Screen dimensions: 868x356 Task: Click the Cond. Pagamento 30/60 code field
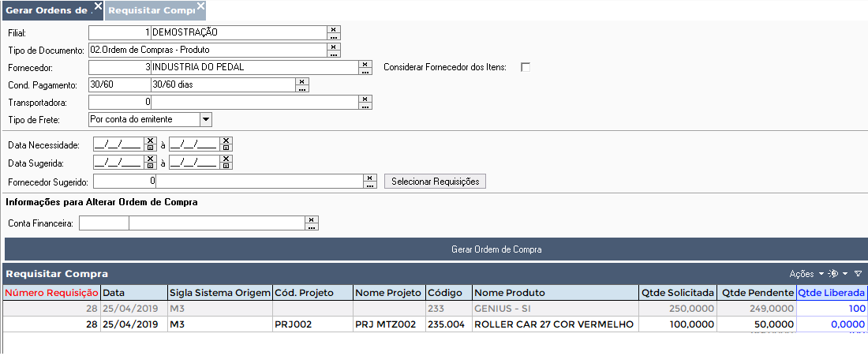120,85
